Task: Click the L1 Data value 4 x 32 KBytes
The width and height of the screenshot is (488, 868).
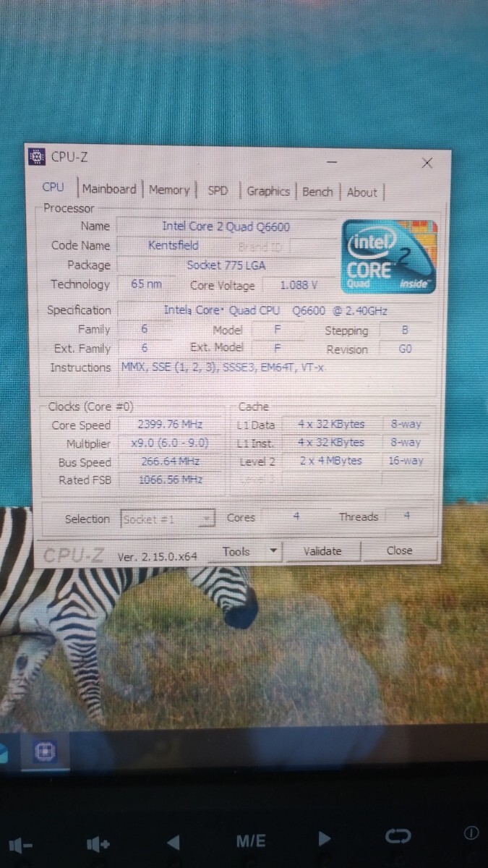Action: click(x=331, y=424)
